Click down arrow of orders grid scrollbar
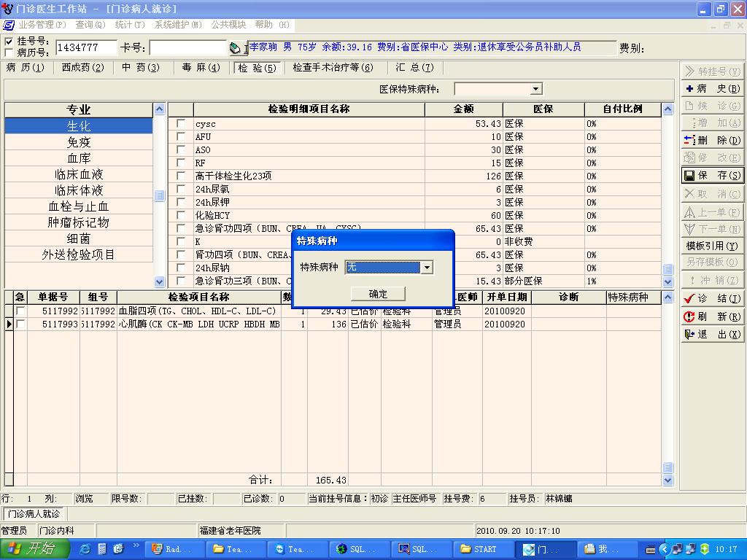 tap(668, 480)
